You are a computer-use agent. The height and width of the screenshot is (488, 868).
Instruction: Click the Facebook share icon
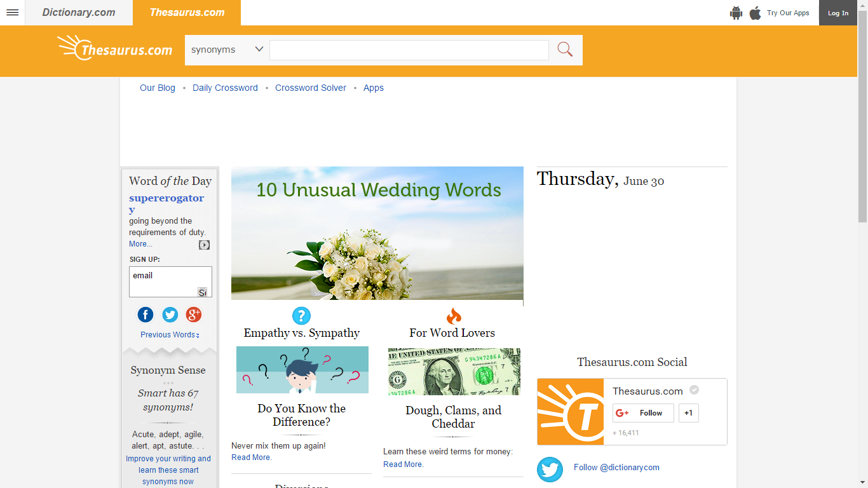click(x=145, y=315)
